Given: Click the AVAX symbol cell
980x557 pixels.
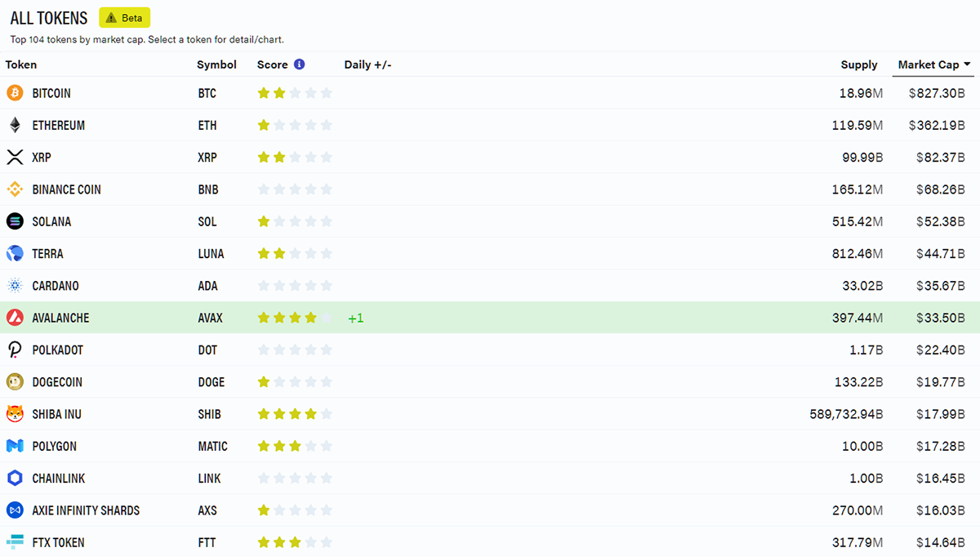Looking at the screenshot, I should tap(210, 318).
